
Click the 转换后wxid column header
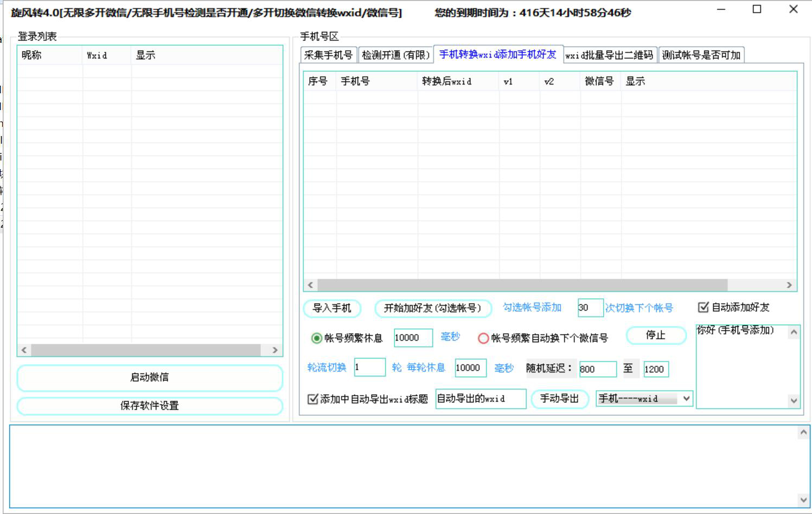click(458, 81)
